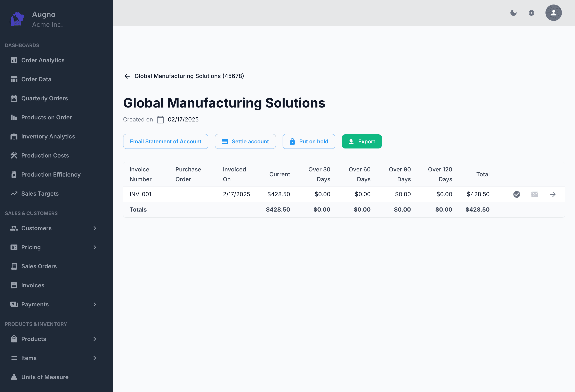This screenshot has width=575, height=392.
Task: Click Sales Targets trend icon
Action: click(14, 194)
